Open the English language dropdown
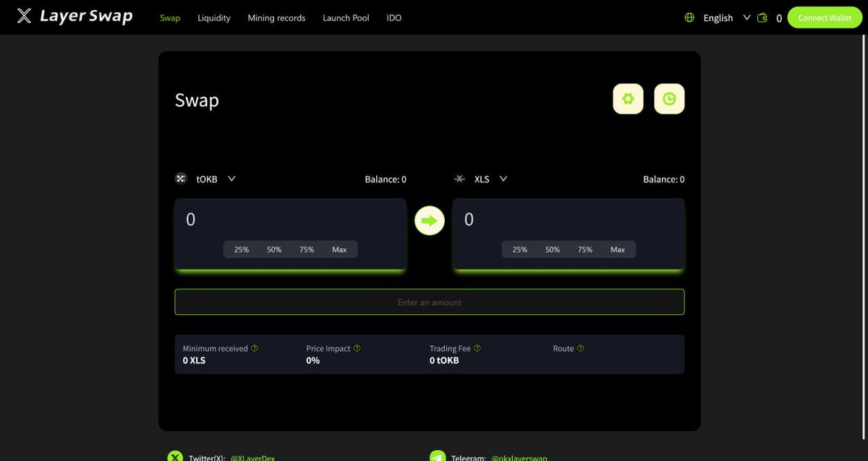 [x=727, y=17]
